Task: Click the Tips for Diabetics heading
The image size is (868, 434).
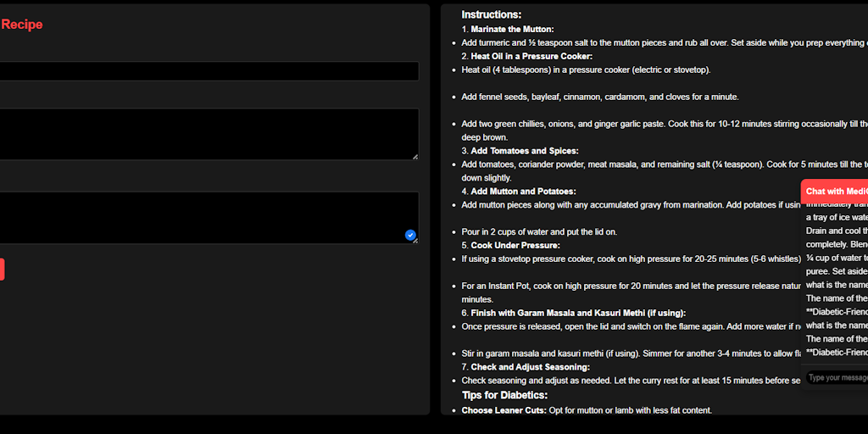Action: (x=504, y=395)
